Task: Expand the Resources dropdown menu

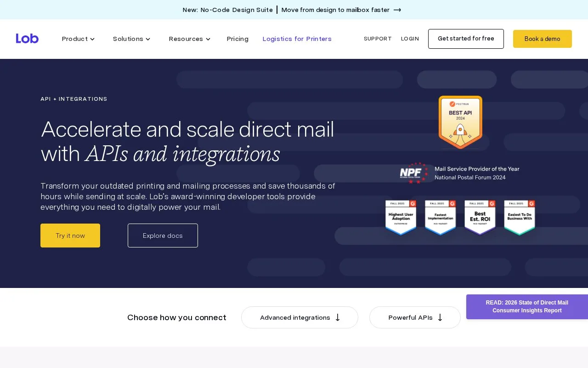Action: (189, 39)
